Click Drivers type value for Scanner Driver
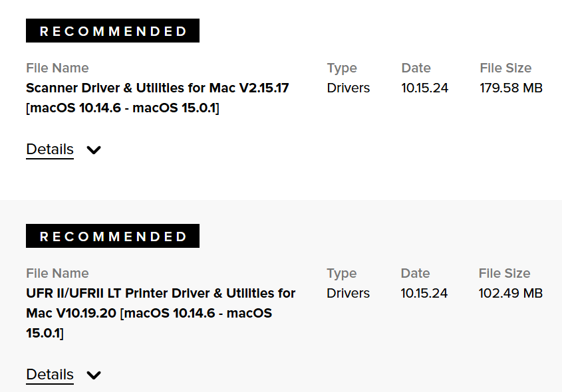 click(x=349, y=88)
